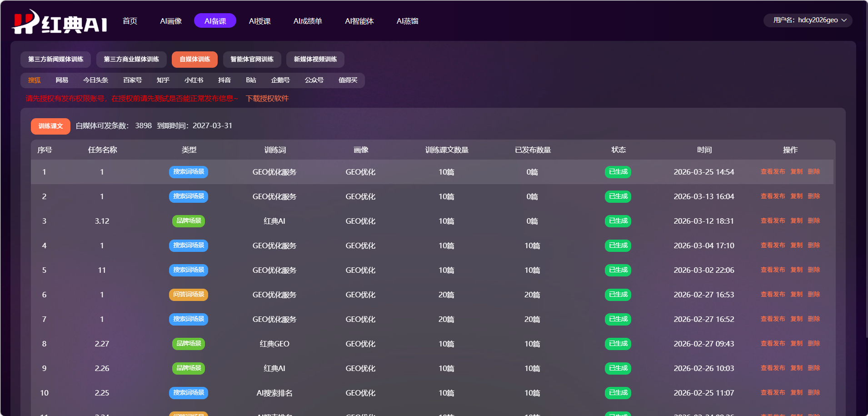Click the 问答词场景 tag in row 6

coord(189,295)
